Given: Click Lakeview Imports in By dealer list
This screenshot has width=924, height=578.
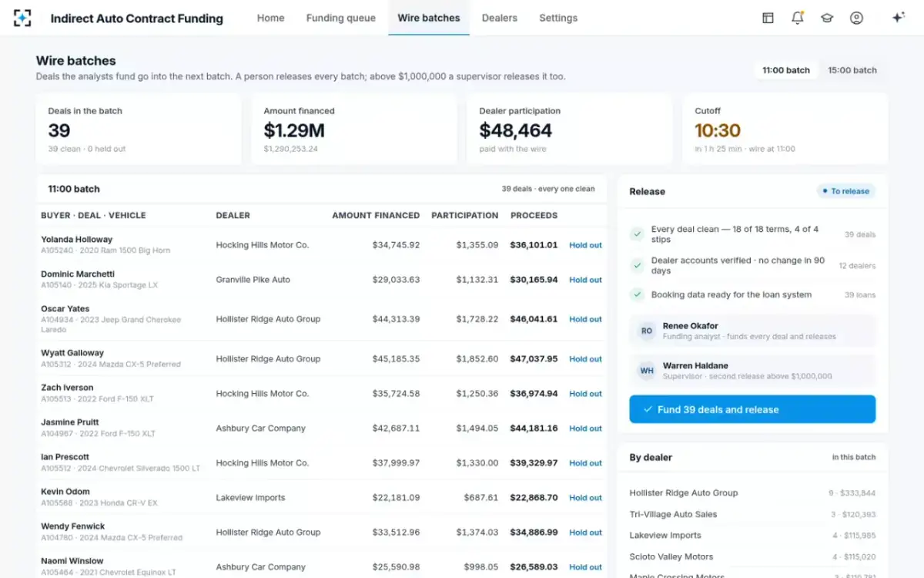Looking at the screenshot, I should point(665,536).
